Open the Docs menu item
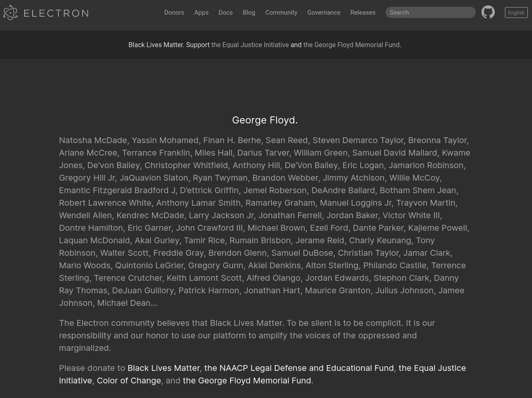Screen dimensions: 532x398 pyautogui.click(x=226, y=13)
